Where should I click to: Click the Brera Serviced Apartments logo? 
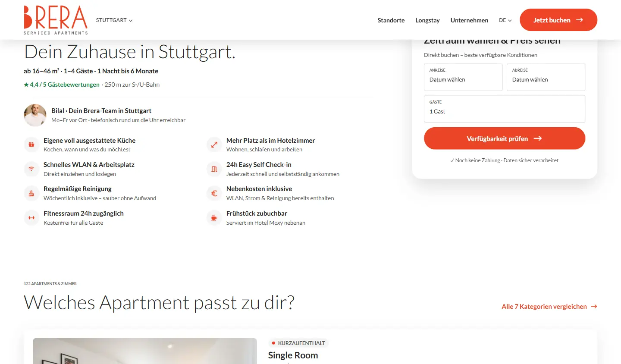tap(56, 20)
